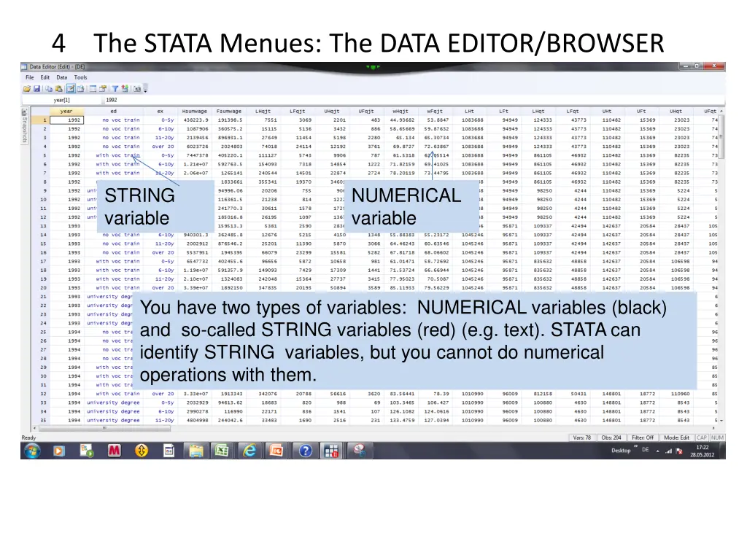Screen dimensions: 747x560
Task: Click cell 44.93682 in wHqjt column
Action: [x=400, y=120]
